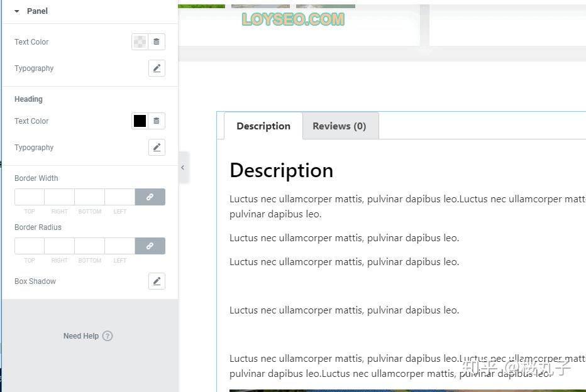Open the Heading Text Color black swatch
Screen dimensions: 586x392
pos(140,121)
